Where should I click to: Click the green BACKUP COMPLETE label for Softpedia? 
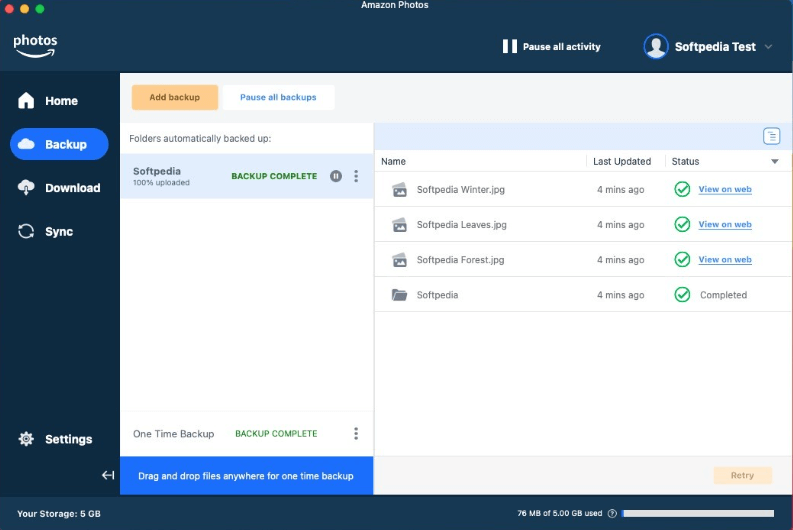click(x=274, y=176)
